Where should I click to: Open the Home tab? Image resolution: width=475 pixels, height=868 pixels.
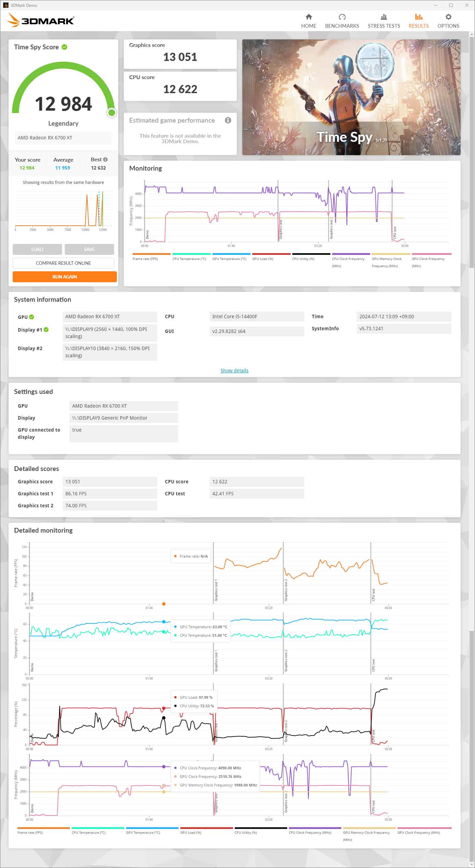pos(308,21)
